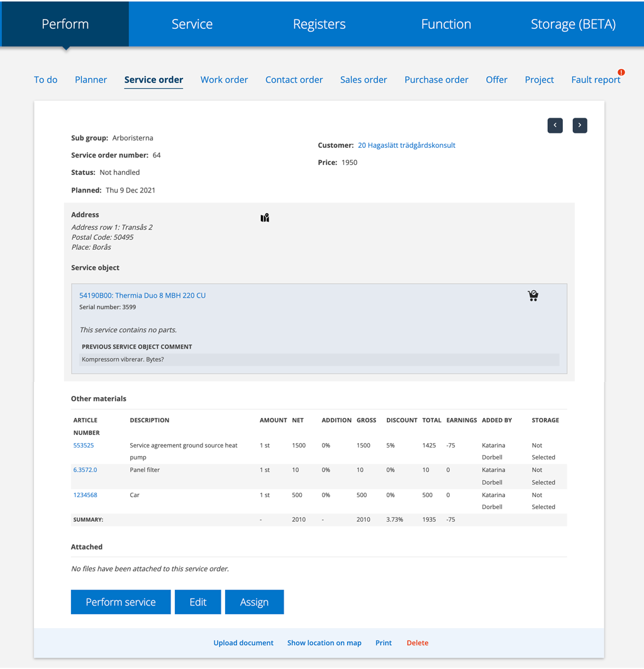
Task: Open customer 20 Hagaslätt trädgårdskonsult
Action: [406, 145]
